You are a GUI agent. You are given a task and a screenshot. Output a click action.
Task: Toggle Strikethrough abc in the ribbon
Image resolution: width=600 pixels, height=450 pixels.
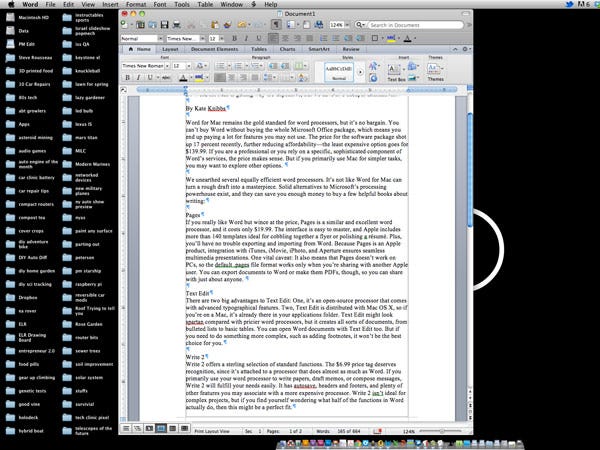(x=166, y=78)
